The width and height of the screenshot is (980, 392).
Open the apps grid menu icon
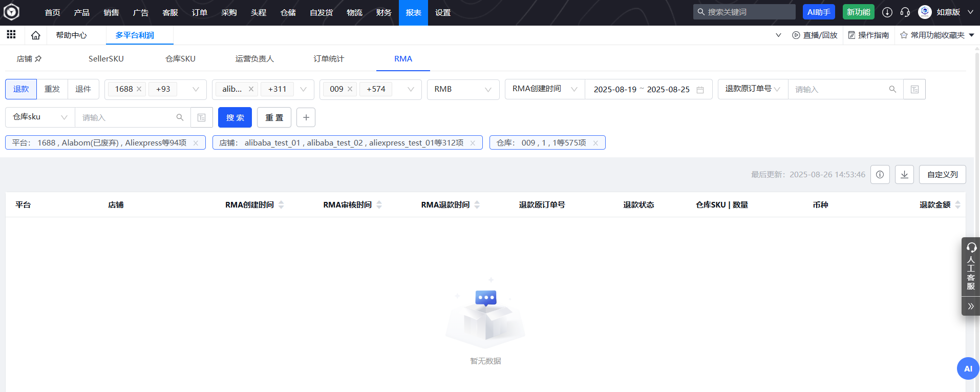coord(11,35)
